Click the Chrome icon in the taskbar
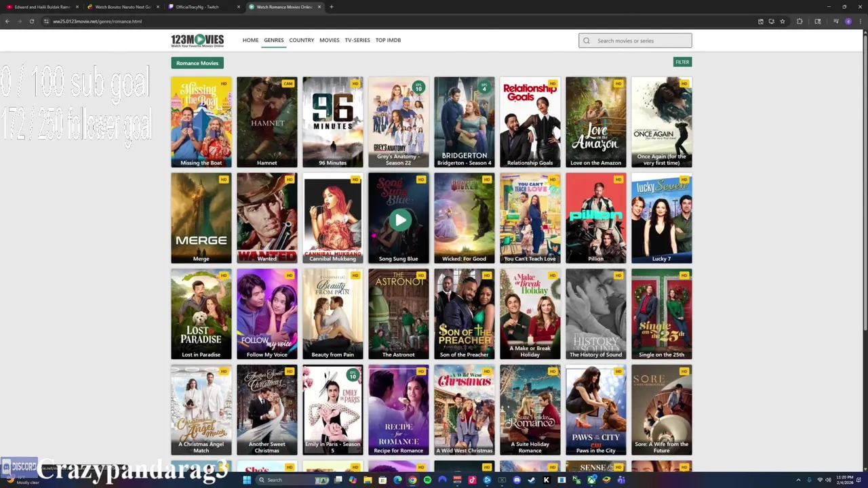 pyautogui.click(x=412, y=480)
